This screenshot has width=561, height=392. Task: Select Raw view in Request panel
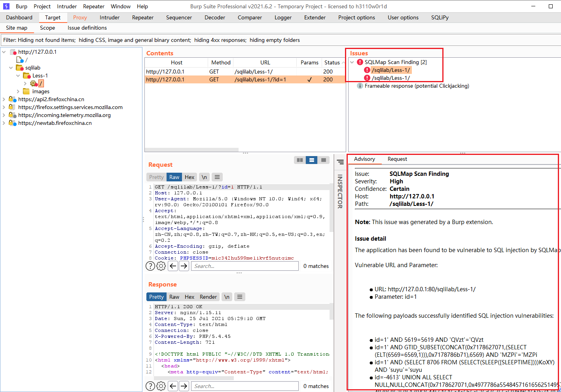coord(174,177)
